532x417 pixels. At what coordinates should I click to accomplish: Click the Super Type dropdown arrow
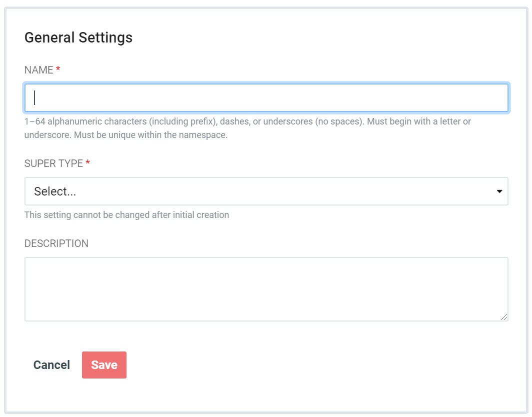click(499, 191)
